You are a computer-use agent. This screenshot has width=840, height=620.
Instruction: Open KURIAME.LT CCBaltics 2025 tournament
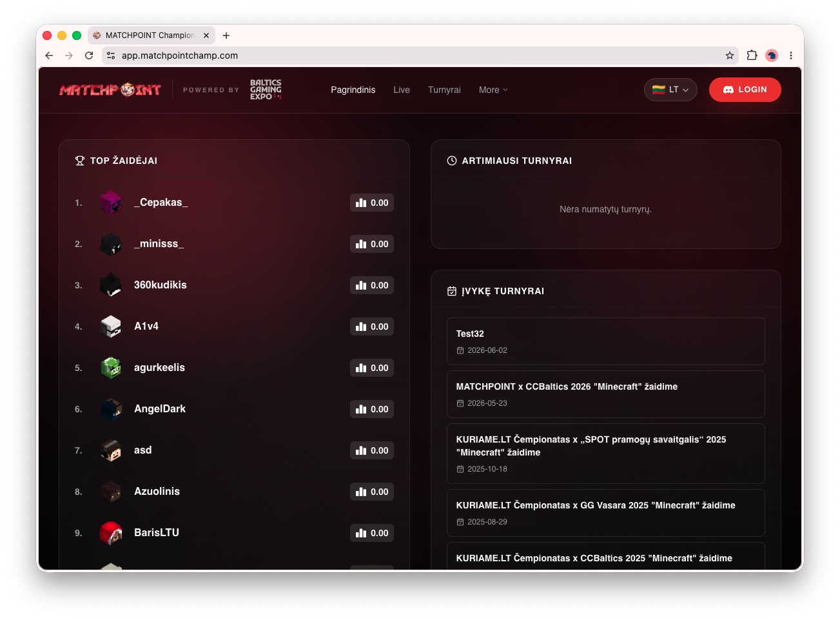[606, 556]
